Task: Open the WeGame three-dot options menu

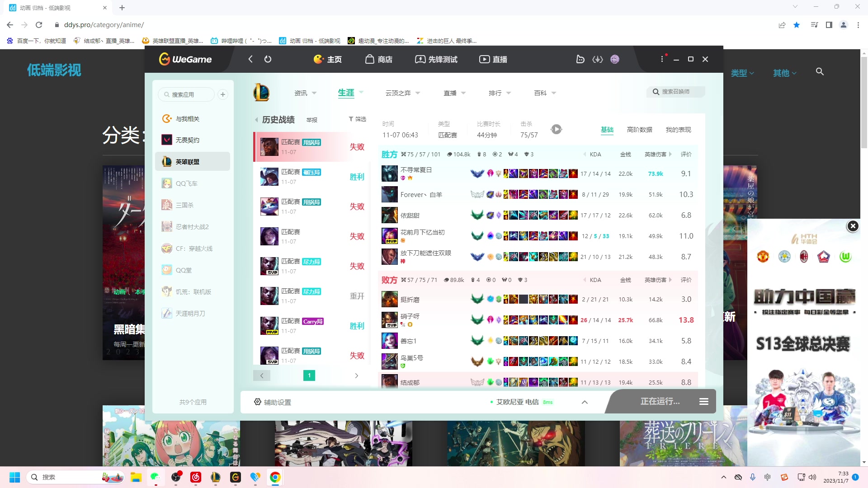Action: tap(662, 59)
